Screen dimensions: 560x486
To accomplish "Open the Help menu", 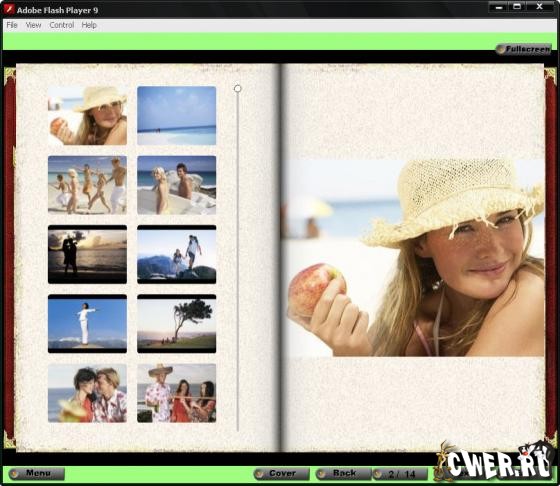I will coord(89,25).
